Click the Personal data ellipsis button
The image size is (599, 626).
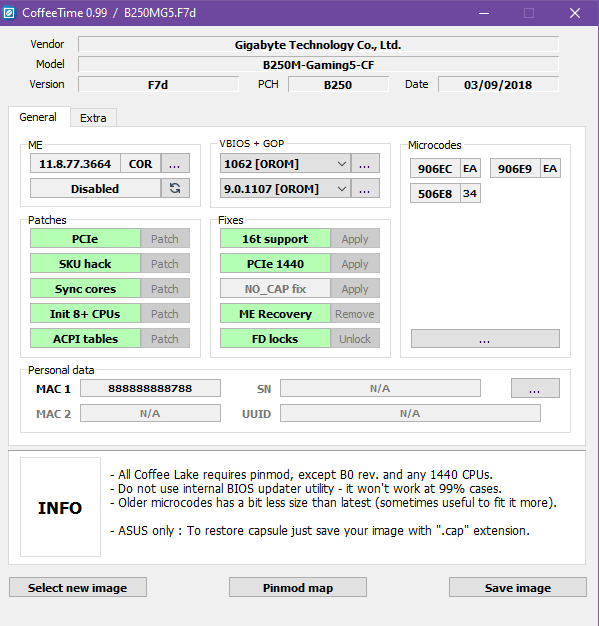(535, 388)
